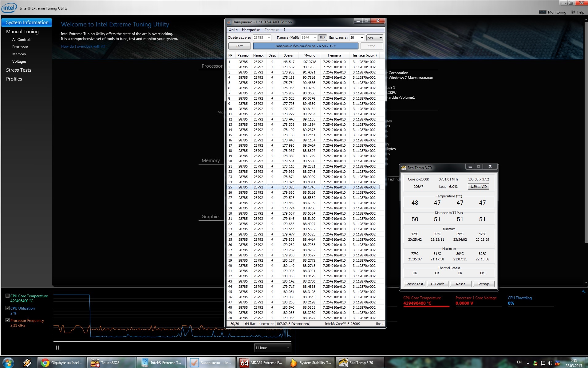Open TouchBIOS from the taskbar
The height and width of the screenshot is (368, 588).
coord(111,363)
